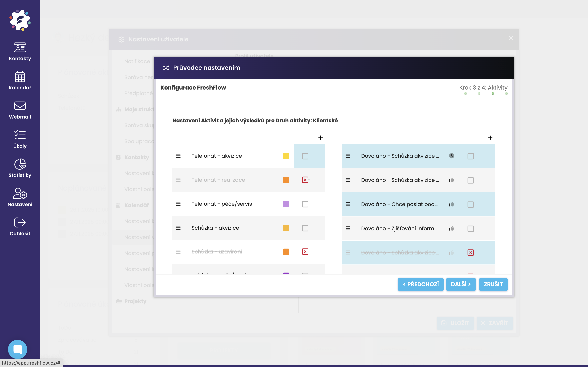The width and height of the screenshot is (588, 367).
Task: Click the PŘEDCHOZÍ button
Action: coord(420,284)
